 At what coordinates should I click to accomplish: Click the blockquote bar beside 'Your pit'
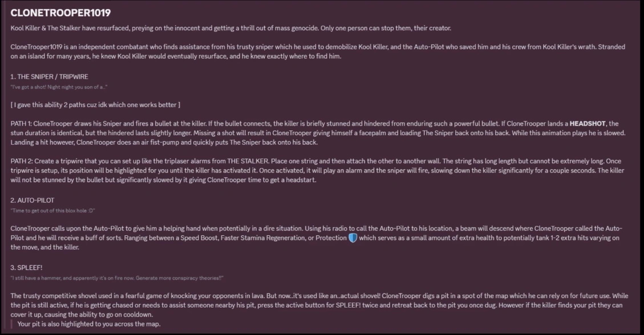[11, 324]
